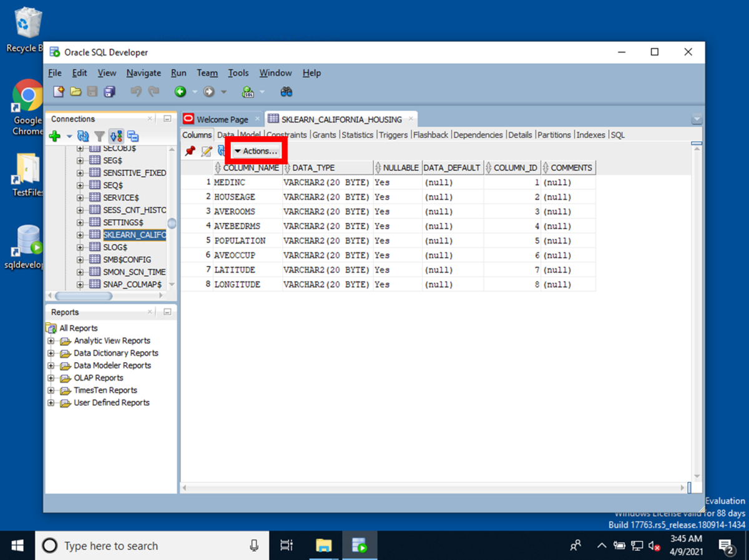Open the File menu
The height and width of the screenshot is (560, 749).
pos(55,73)
